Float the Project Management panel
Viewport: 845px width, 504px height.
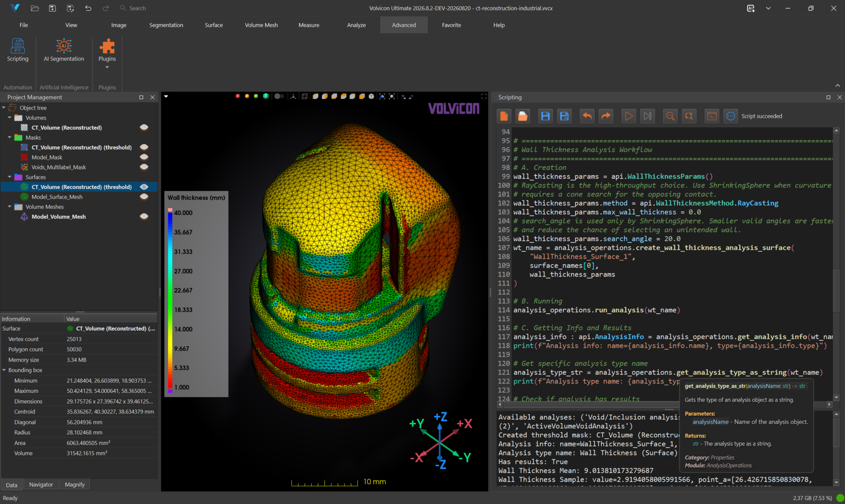[x=141, y=97]
